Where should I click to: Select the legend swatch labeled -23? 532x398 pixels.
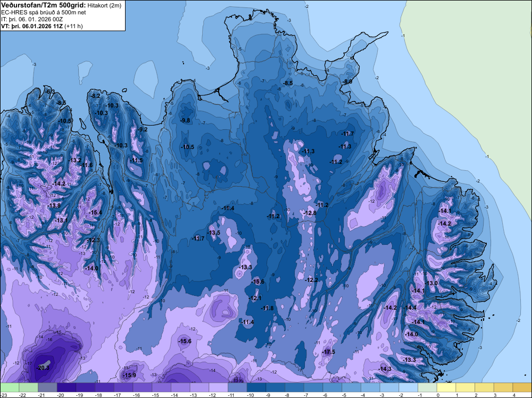10,387
